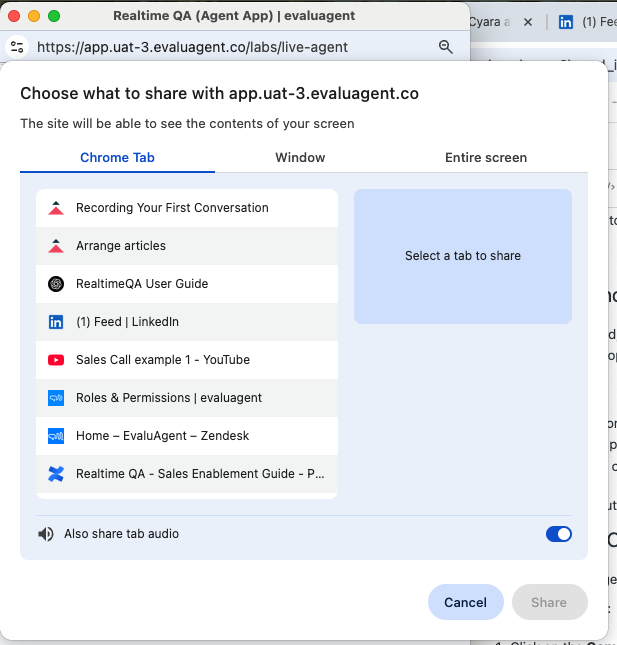Choose RealtimeQA User Guide to share

point(187,284)
